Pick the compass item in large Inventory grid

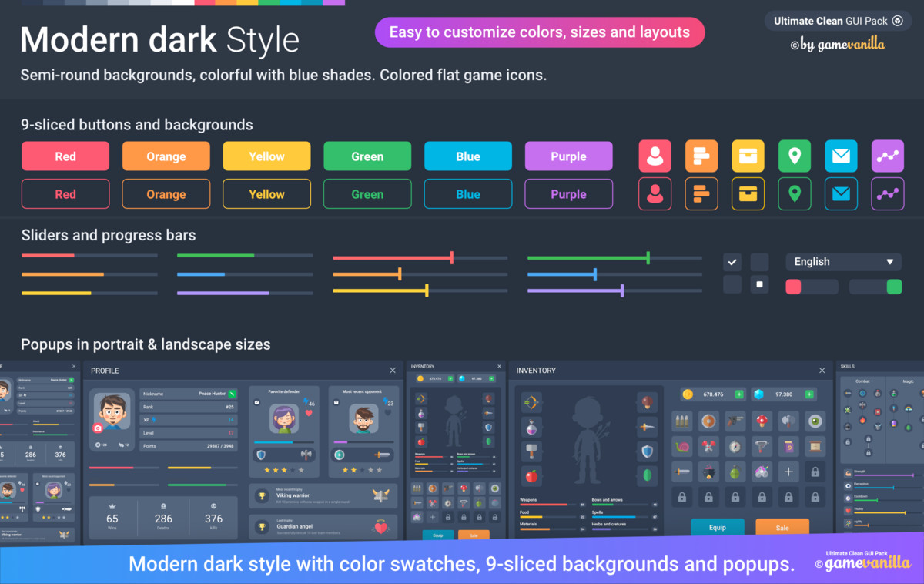tap(735, 446)
